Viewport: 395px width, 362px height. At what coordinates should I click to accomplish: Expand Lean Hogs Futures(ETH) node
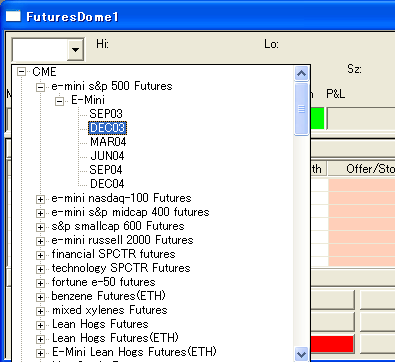(40, 339)
